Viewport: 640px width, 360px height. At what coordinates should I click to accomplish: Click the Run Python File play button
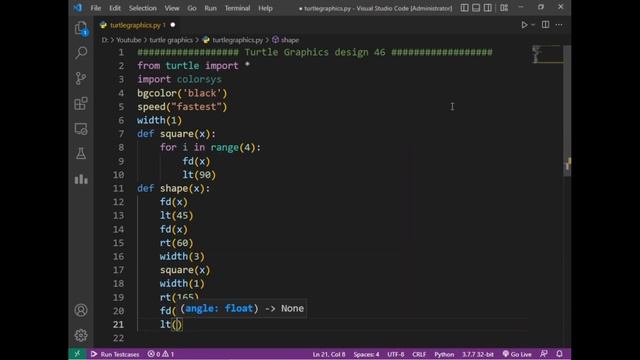click(524, 25)
